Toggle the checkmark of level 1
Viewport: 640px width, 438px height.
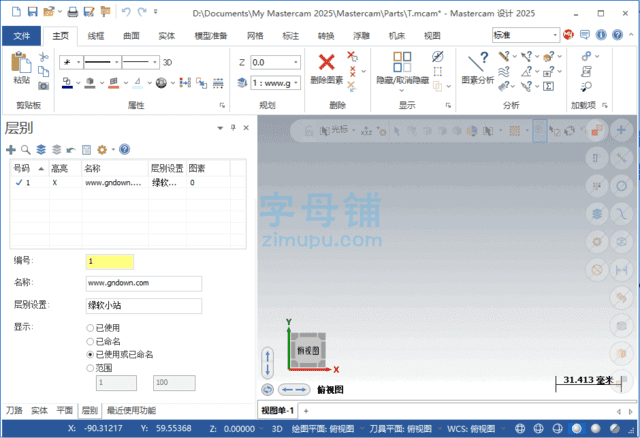point(18,182)
